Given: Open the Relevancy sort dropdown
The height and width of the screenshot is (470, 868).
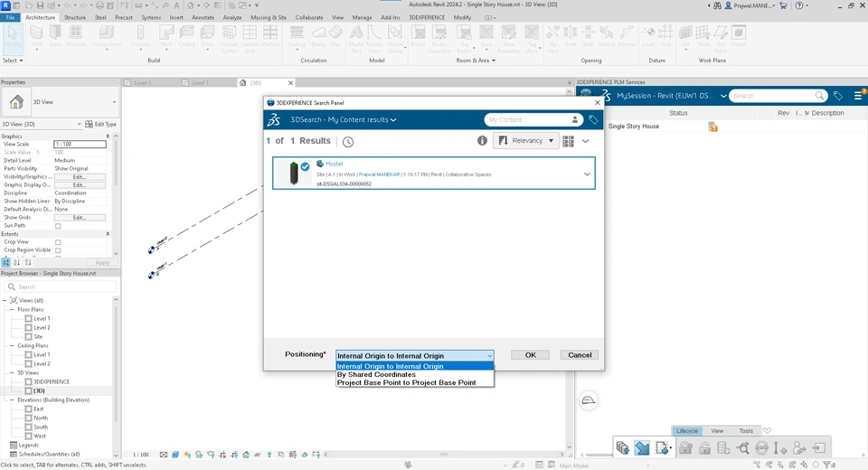Looking at the screenshot, I should click(526, 141).
